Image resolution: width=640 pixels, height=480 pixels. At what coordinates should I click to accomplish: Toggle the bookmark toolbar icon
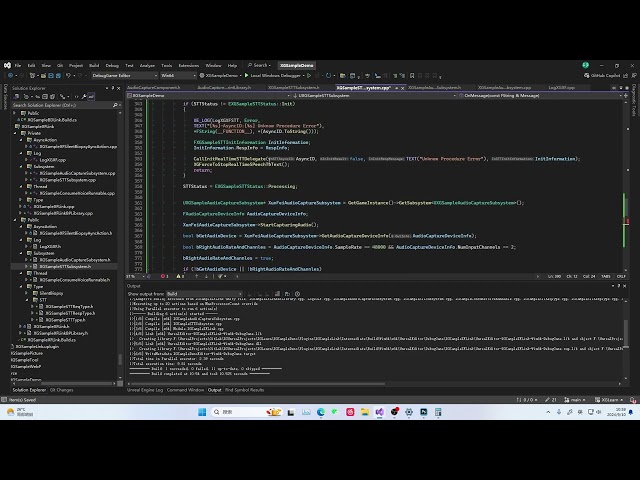412,76
